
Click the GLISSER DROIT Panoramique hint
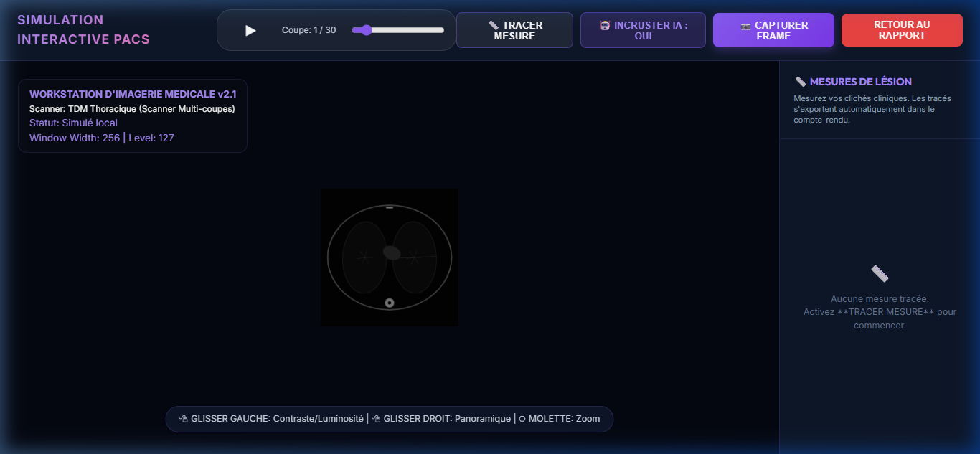point(441,419)
